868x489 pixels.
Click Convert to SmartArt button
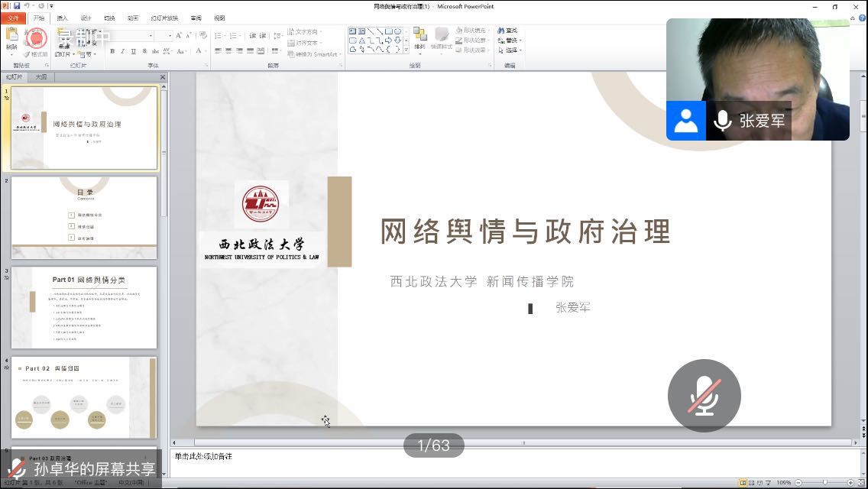tap(313, 54)
